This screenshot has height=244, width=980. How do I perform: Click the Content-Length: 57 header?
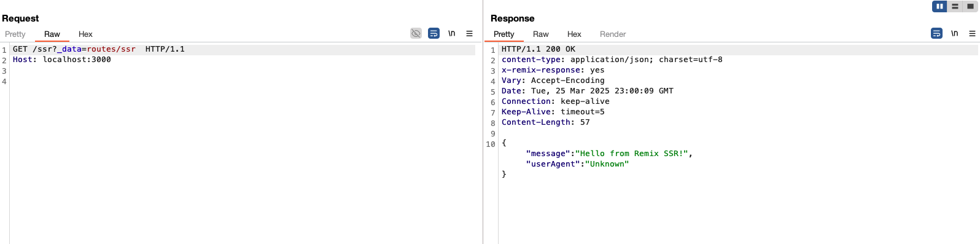[x=546, y=122]
